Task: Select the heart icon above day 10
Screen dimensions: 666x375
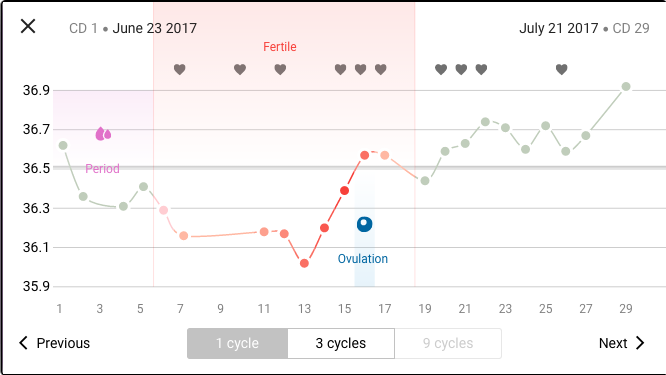Action: (240, 69)
